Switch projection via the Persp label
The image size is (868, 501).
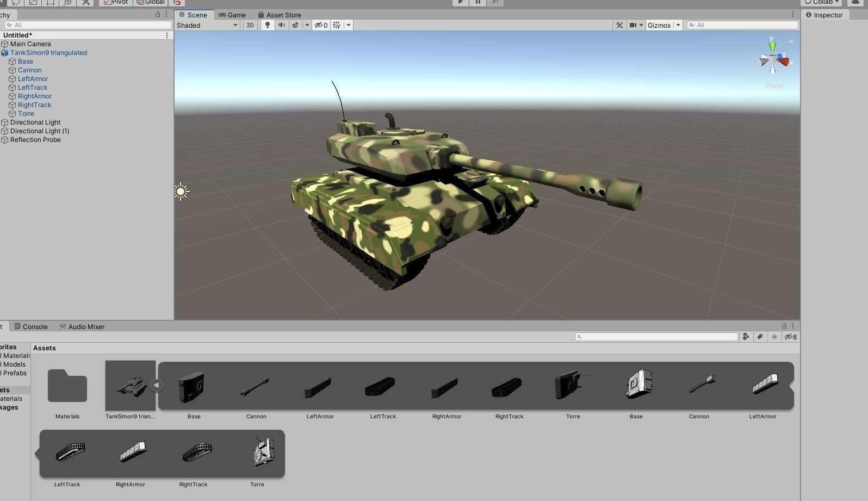[774, 86]
